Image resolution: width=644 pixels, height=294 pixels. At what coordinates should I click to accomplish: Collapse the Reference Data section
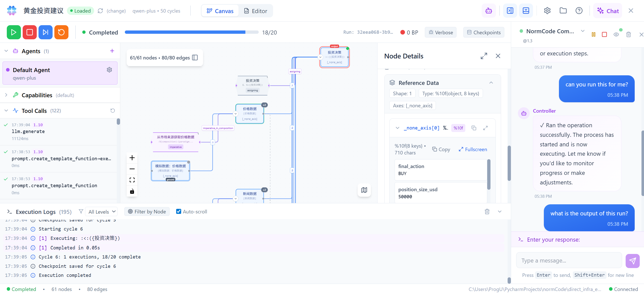[491, 83]
